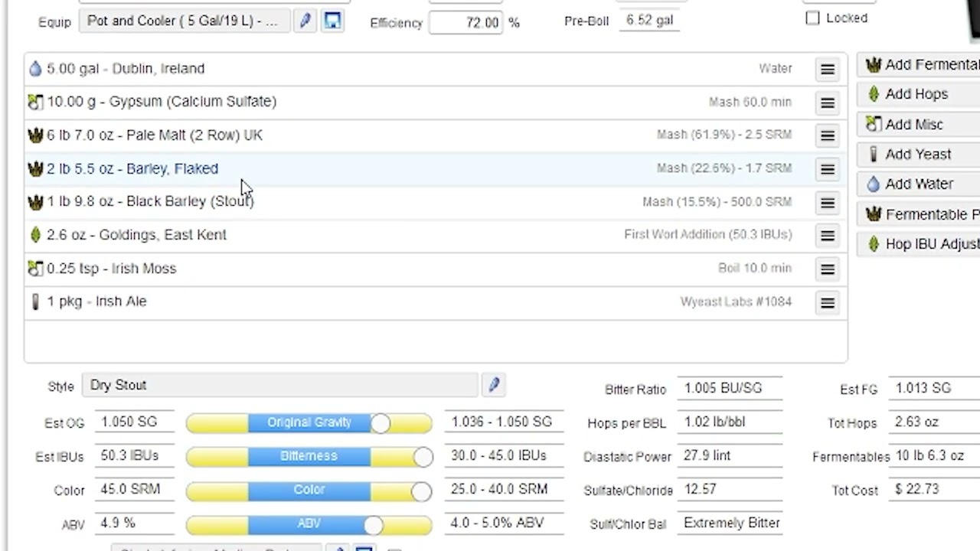The image size is (980, 551).
Task: Click the Dry Stout style field
Action: (281, 385)
